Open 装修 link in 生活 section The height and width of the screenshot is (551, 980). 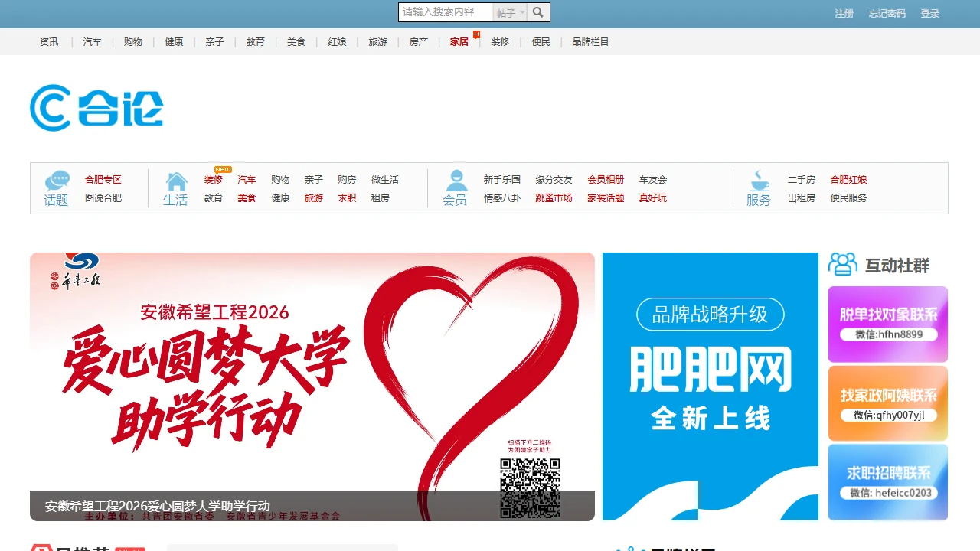(214, 180)
